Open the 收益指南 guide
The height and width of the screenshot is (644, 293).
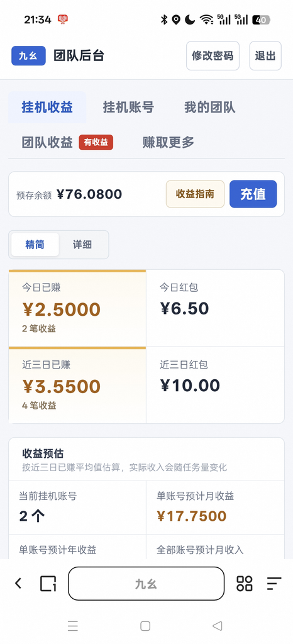196,194
